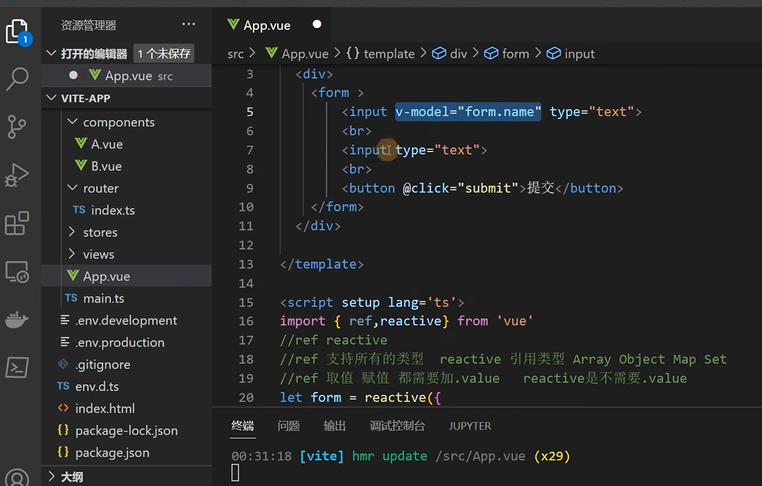This screenshot has width=762, height=486.
Task: Click the App.vue breadcrumb
Action: click(x=297, y=53)
